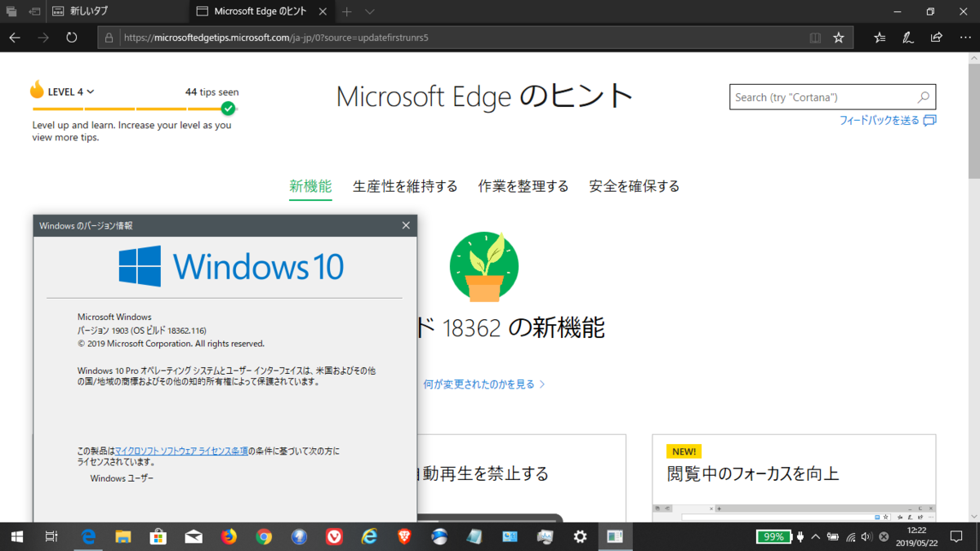Click the tips level progress bar
This screenshot has height=551, width=980.
pos(131,108)
